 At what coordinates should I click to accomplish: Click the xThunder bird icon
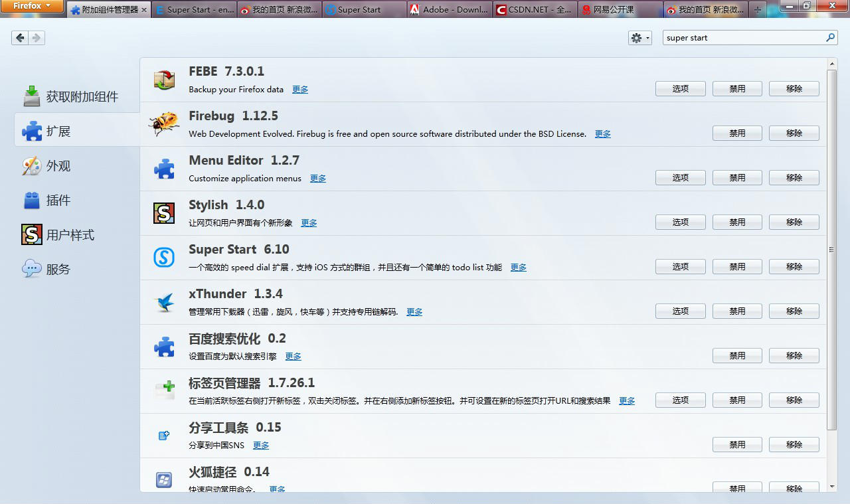pyautogui.click(x=164, y=302)
